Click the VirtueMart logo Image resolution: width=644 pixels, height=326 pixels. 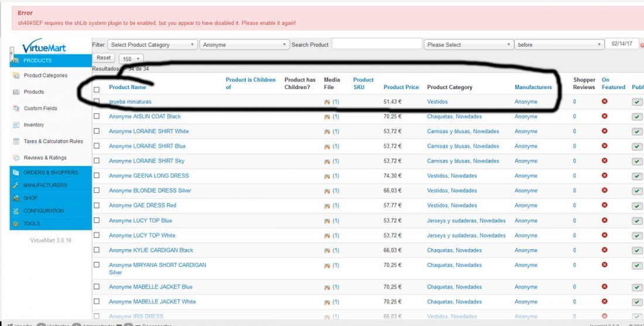point(43,46)
